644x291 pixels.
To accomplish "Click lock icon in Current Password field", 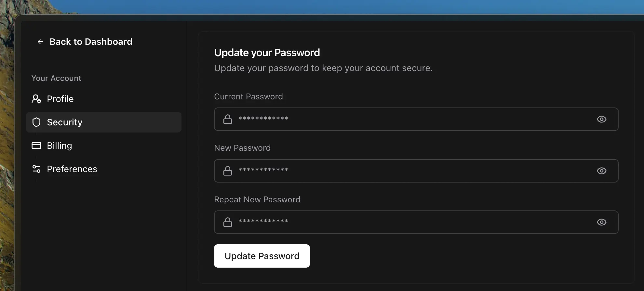I will pos(228,119).
